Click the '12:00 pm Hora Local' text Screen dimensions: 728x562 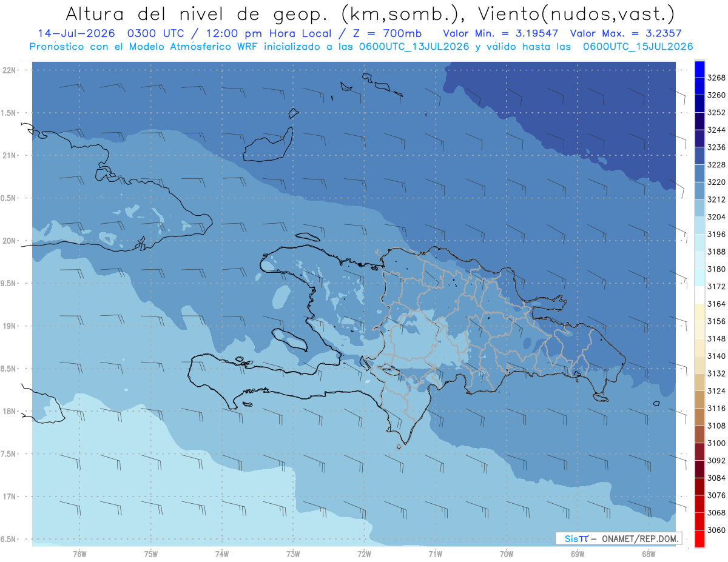point(268,34)
